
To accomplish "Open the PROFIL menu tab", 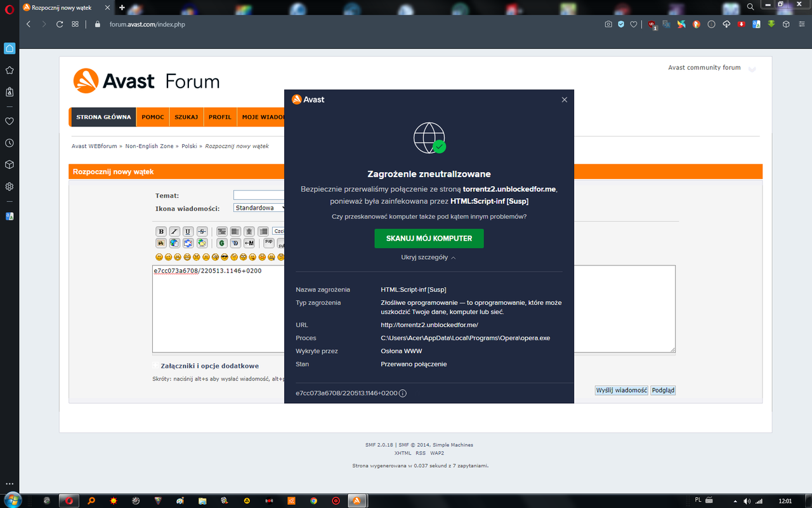I will (220, 117).
